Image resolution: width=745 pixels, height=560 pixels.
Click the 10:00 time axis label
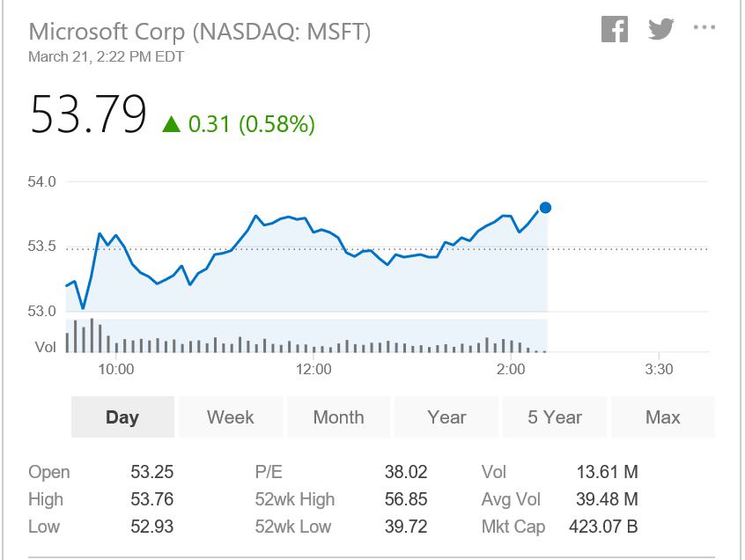pos(116,369)
